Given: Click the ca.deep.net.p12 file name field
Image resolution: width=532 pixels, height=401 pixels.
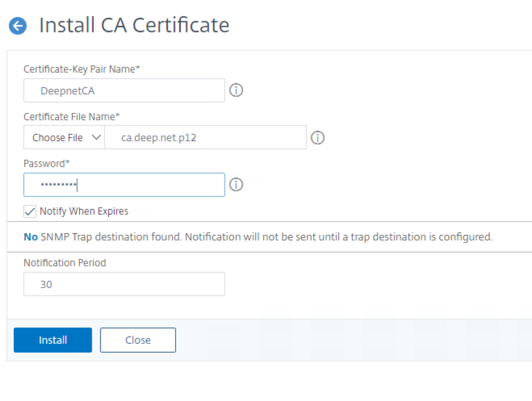Looking at the screenshot, I should pos(205,138).
